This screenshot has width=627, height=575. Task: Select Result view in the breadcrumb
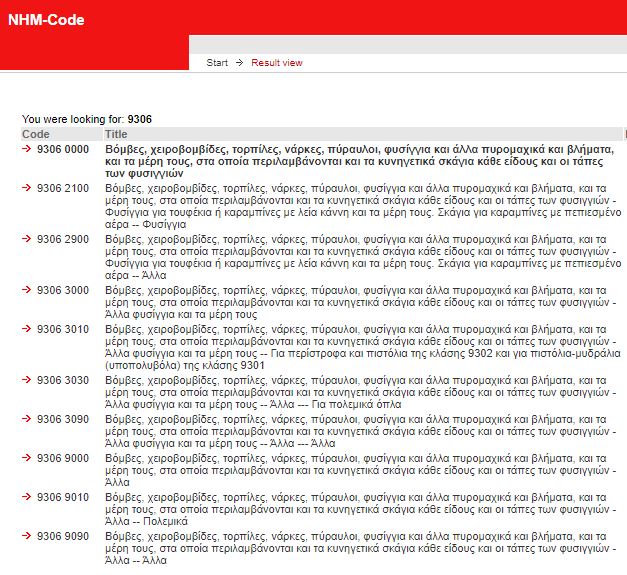pyautogui.click(x=277, y=63)
